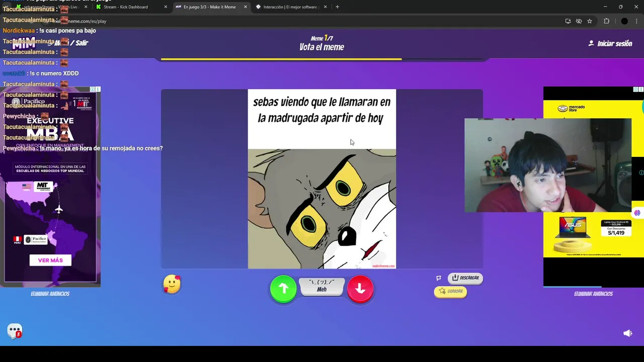Click Iniciar sesión link

tap(610, 44)
